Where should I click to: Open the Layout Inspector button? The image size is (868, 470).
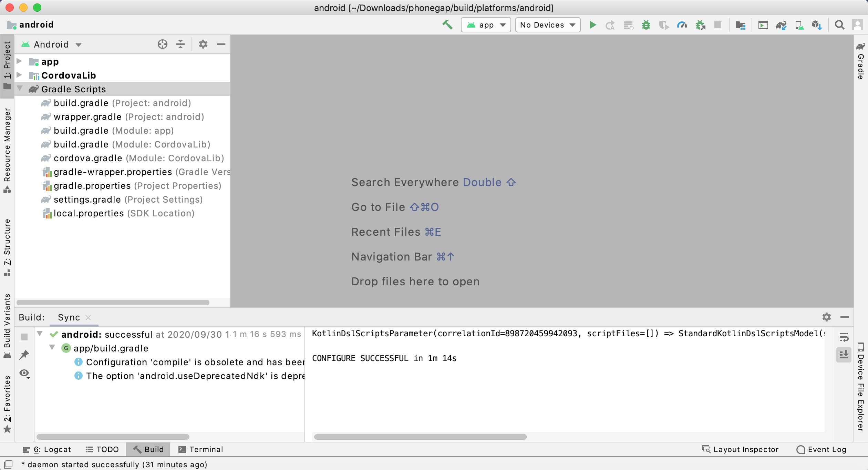tap(740, 449)
